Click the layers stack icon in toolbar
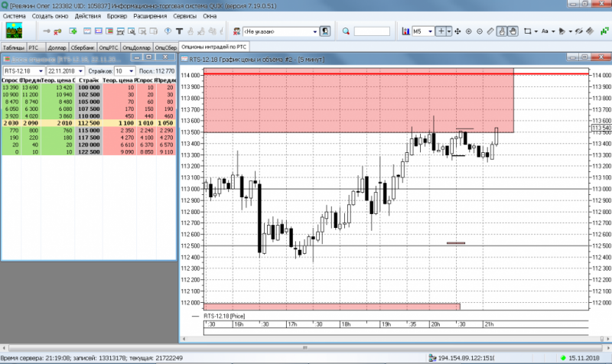 (590, 31)
